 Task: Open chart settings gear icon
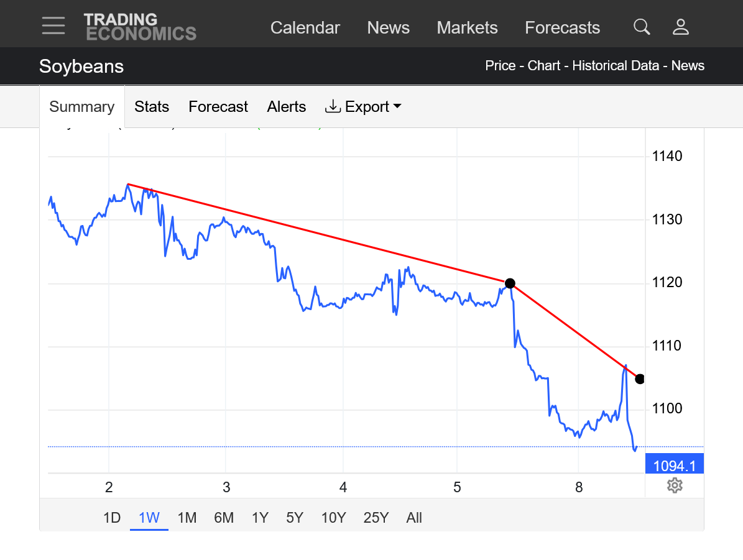click(675, 485)
